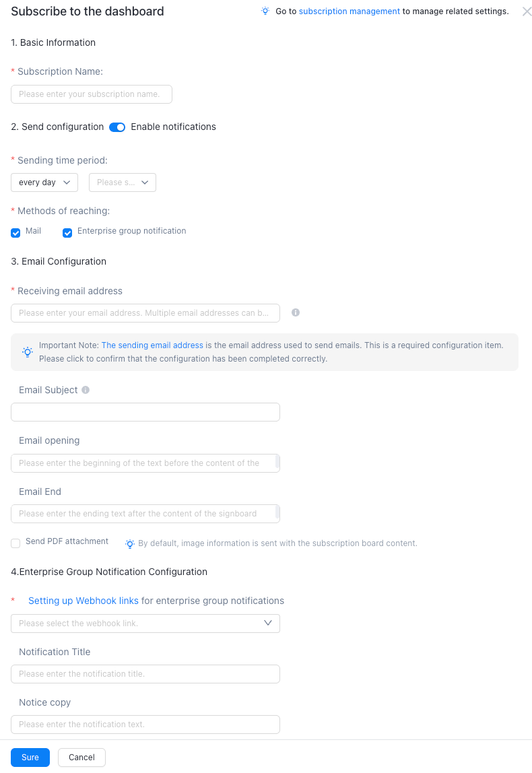This screenshot has height=773, width=532.
Task: Uncheck the Mail checkbox
Action: pyautogui.click(x=15, y=233)
